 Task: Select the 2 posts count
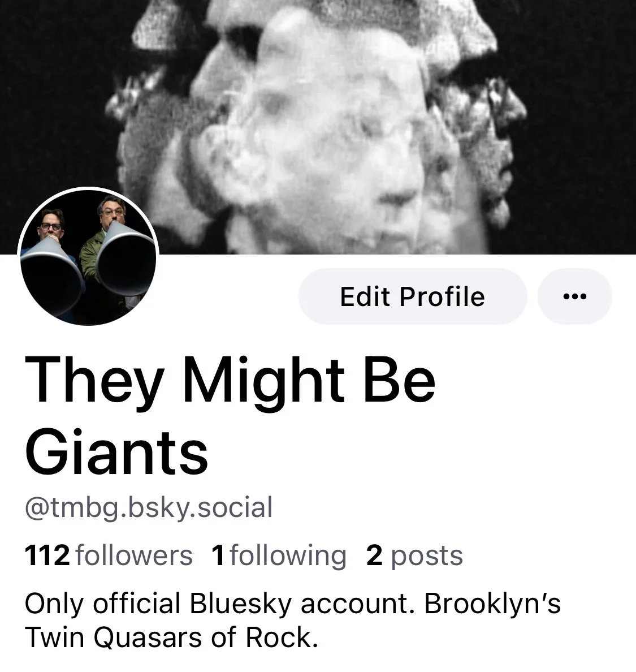tap(414, 556)
